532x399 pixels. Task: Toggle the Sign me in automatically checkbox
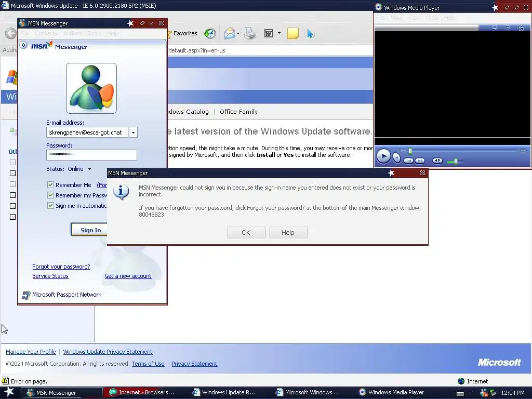coord(50,206)
